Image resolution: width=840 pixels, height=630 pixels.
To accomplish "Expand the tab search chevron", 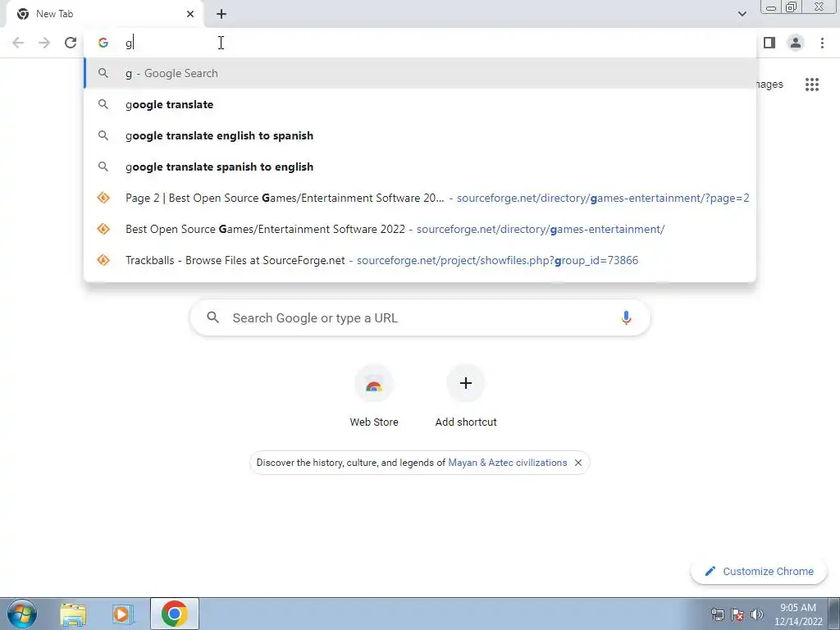I will (x=742, y=14).
